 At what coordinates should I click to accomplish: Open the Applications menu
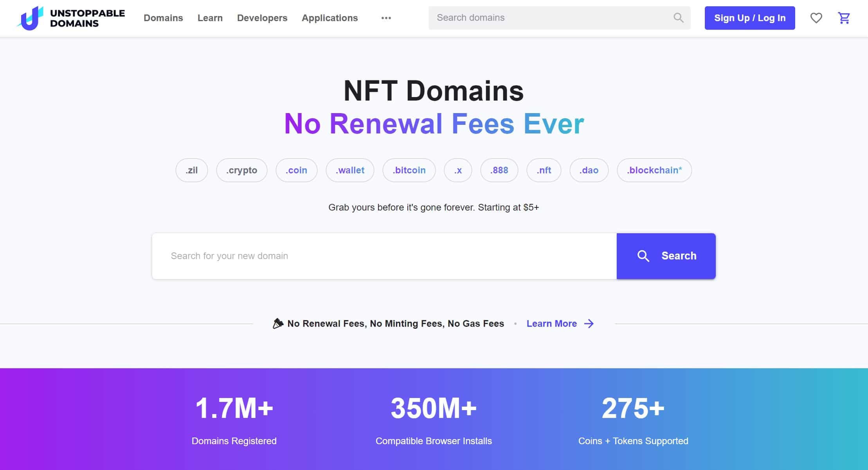point(330,18)
